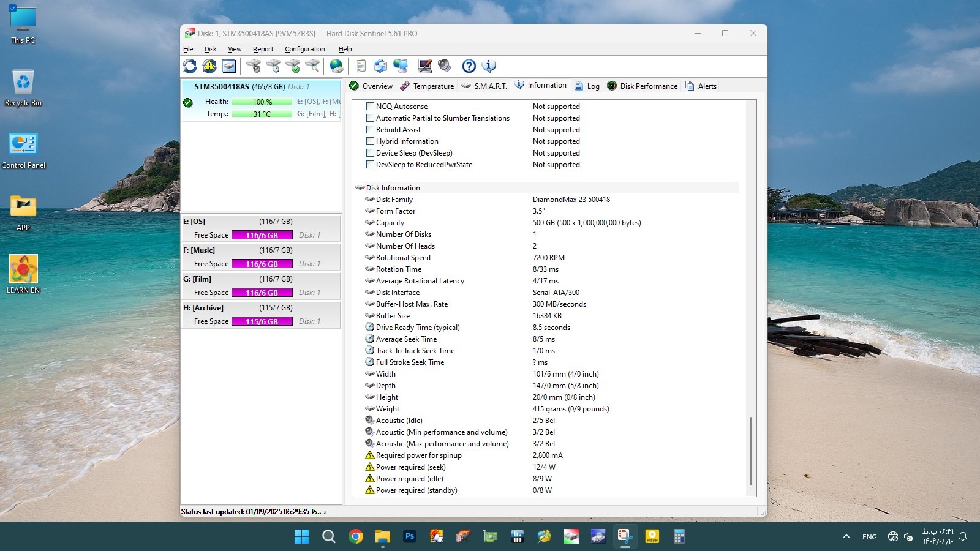The width and height of the screenshot is (980, 551).
Task: Click the 'Rotational Speed' row
Action: [546, 258]
